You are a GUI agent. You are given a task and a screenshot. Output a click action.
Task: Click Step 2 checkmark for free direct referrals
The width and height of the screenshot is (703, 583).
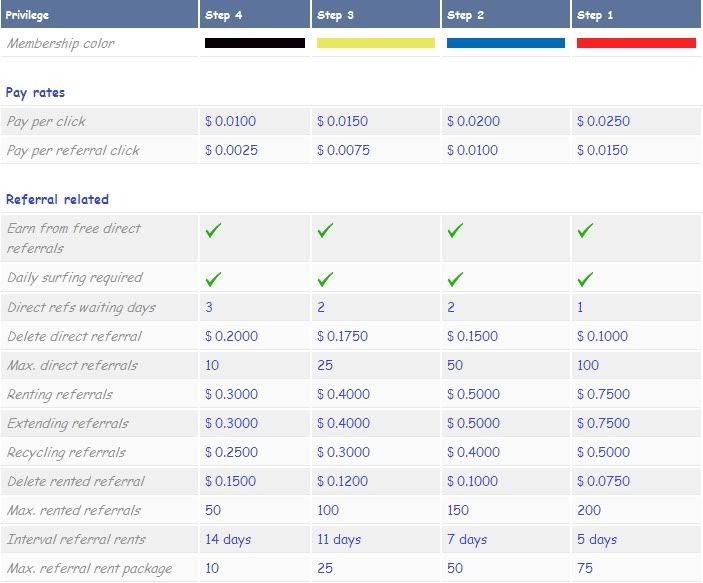pos(455,230)
